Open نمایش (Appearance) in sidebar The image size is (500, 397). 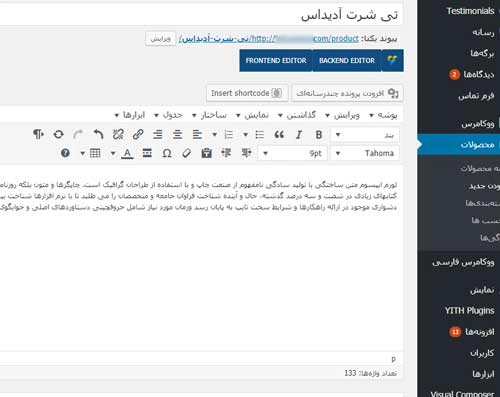click(482, 290)
